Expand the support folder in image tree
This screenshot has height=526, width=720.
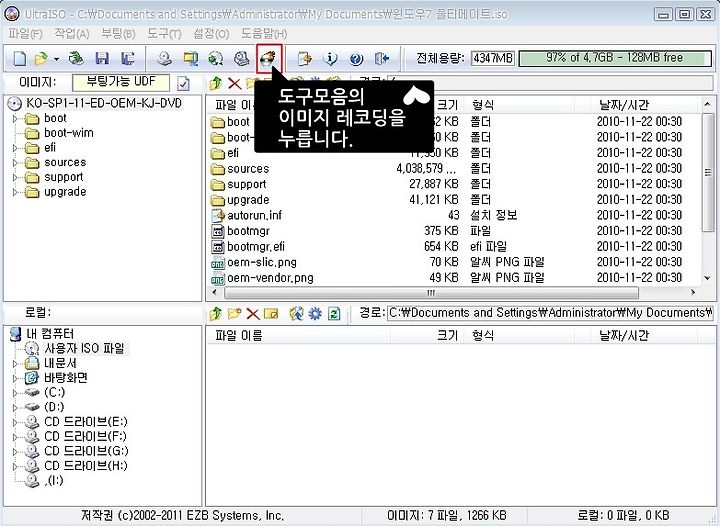click(15, 178)
